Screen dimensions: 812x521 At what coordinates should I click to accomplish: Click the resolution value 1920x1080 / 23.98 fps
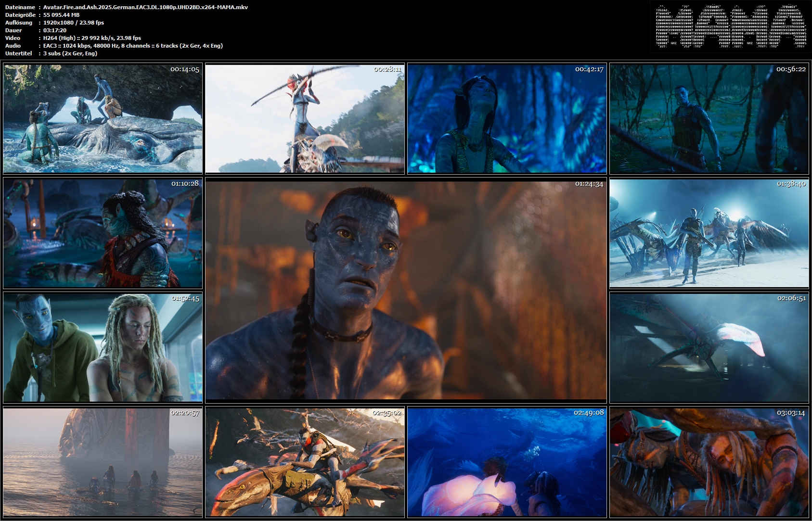(74, 23)
